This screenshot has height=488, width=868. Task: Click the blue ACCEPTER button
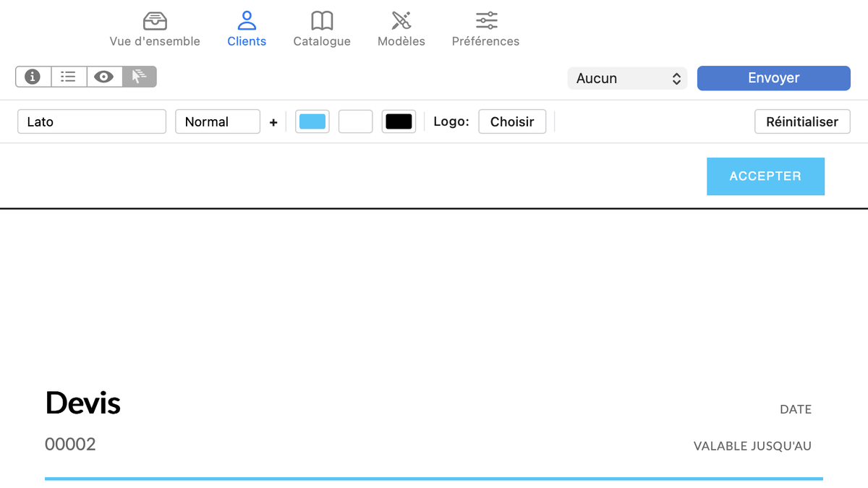pos(765,176)
